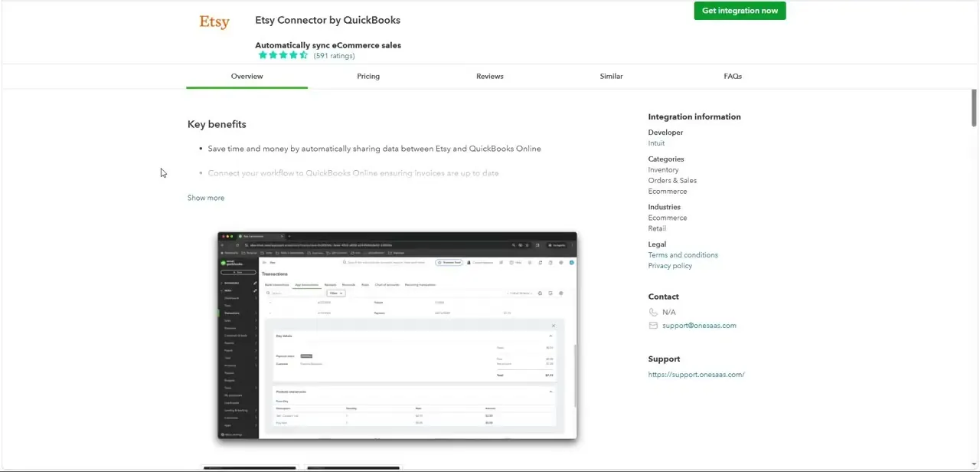Open the Overview tab
The height and width of the screenshot is (472, 980).
click(x=247, y=76)
